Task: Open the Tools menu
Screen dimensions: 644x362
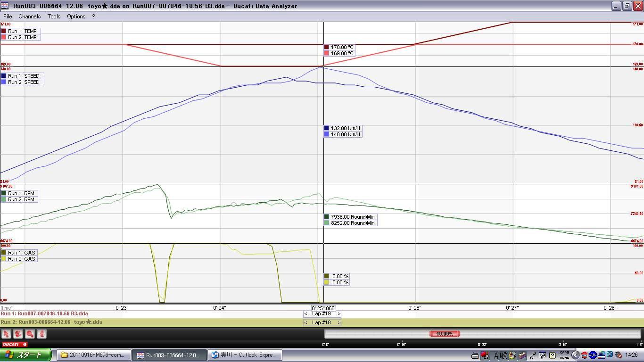Action: coord(54,16)
